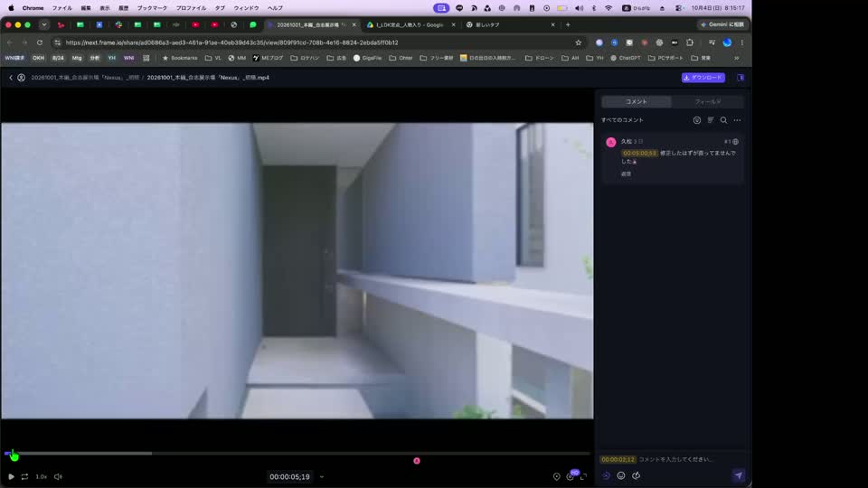This screenshot has height=488, width=868.
Task: Open the emoji picker in comment box
Action: pos(621,475)
